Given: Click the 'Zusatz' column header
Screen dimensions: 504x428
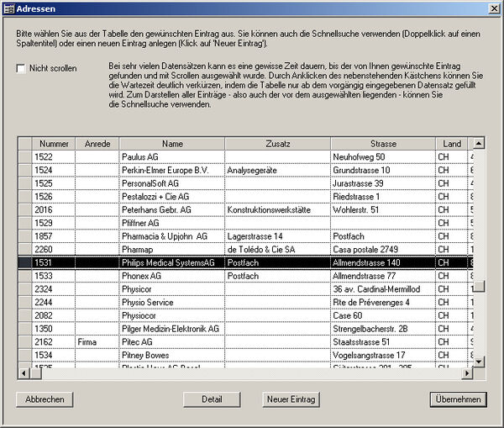Looking at the screenshot, I should coord(277,144).
